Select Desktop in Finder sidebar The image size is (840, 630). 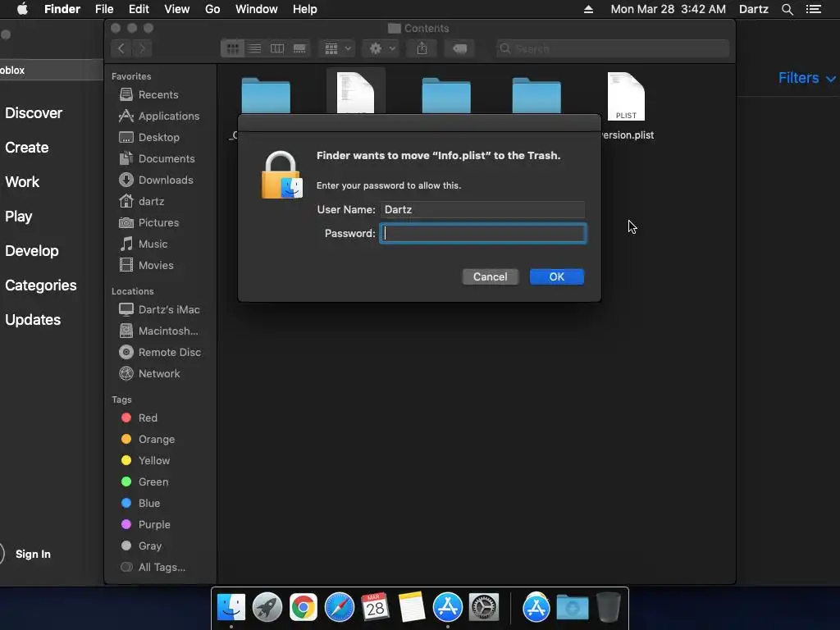149,138
